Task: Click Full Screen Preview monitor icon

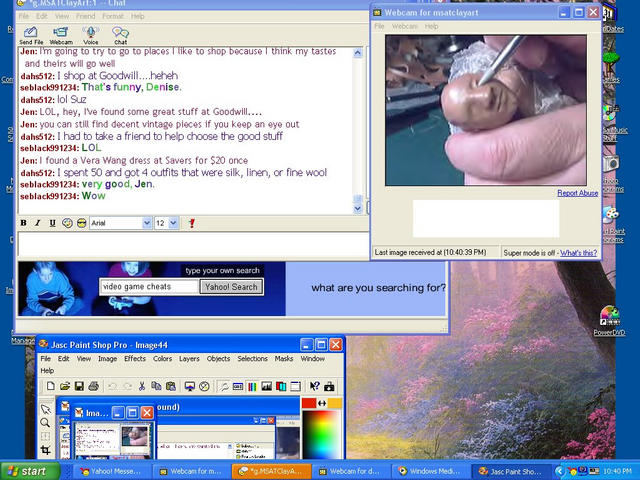Action: (190, 386)
